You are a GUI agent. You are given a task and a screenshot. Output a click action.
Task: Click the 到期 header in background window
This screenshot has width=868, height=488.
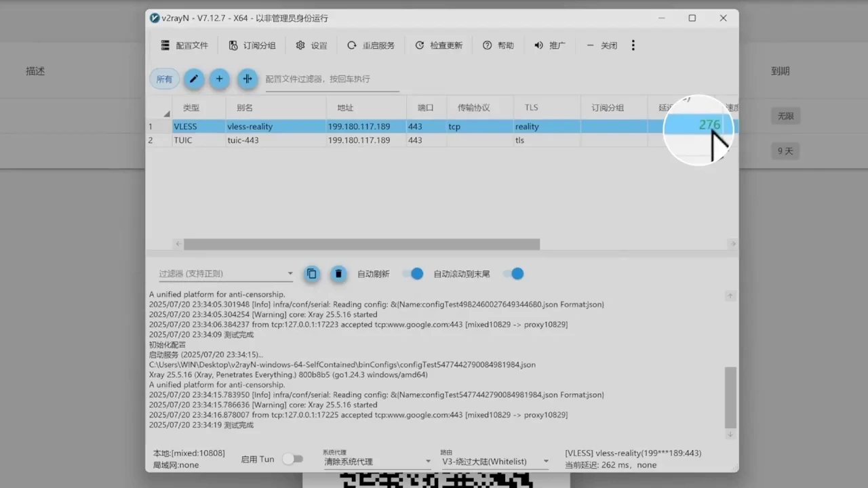780,71
